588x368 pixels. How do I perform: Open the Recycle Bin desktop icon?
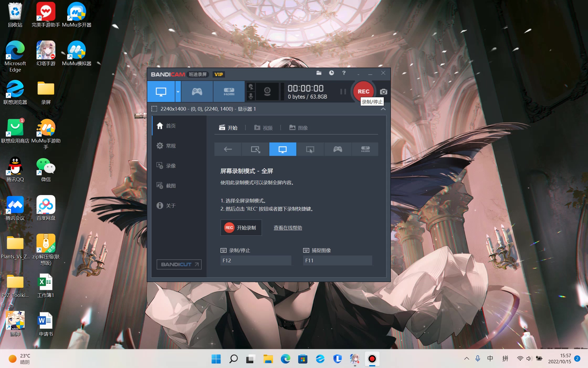(15, 15)
